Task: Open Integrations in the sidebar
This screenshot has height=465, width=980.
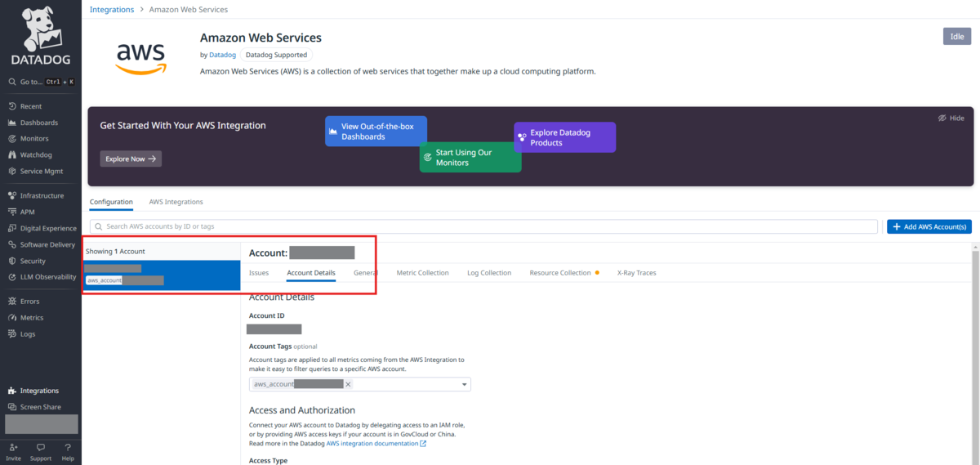Action: (33, 391)
